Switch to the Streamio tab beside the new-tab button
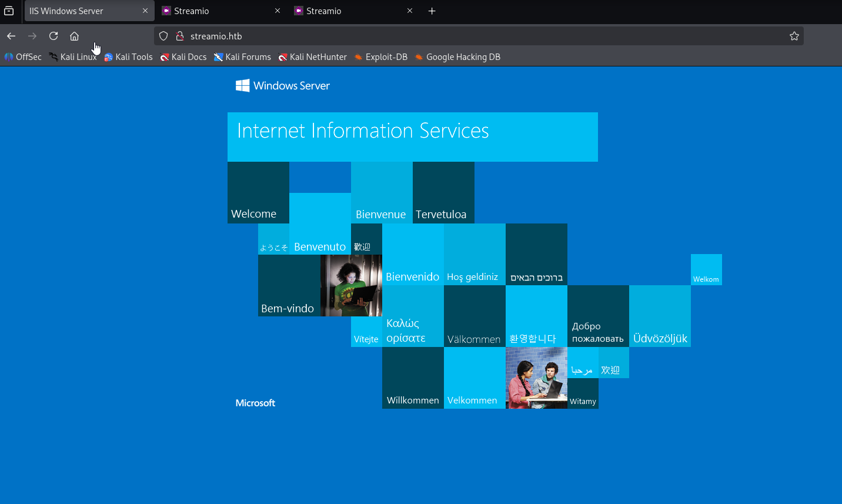Image resolution: width=842 pixels, height=504 pixels. coord(353,11)
